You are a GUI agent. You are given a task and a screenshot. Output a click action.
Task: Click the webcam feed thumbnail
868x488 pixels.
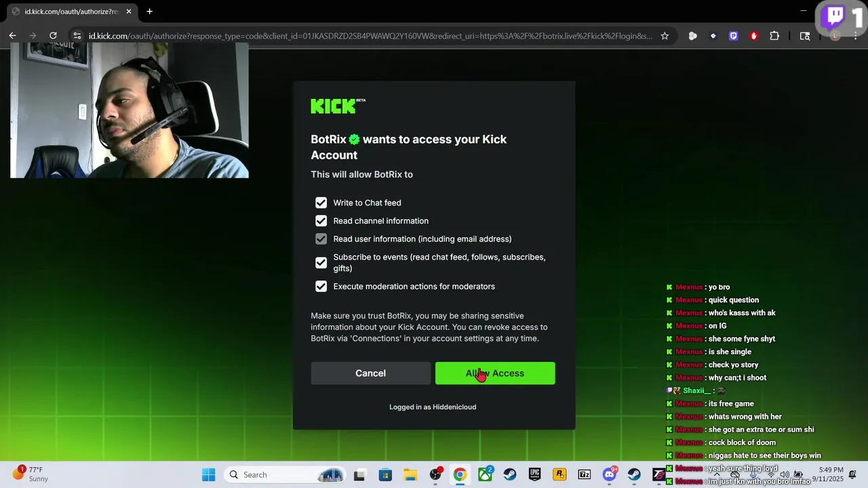click(130, 110)
